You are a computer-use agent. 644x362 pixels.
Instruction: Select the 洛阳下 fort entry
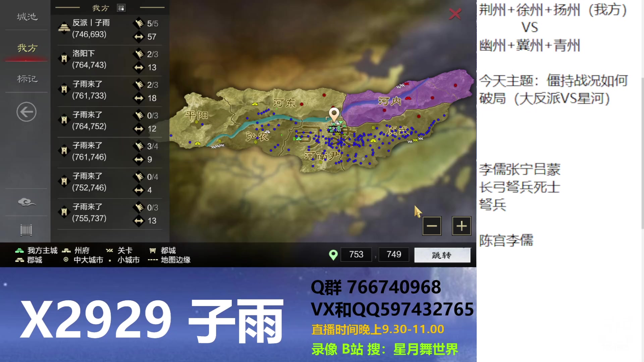click(110, 60)
